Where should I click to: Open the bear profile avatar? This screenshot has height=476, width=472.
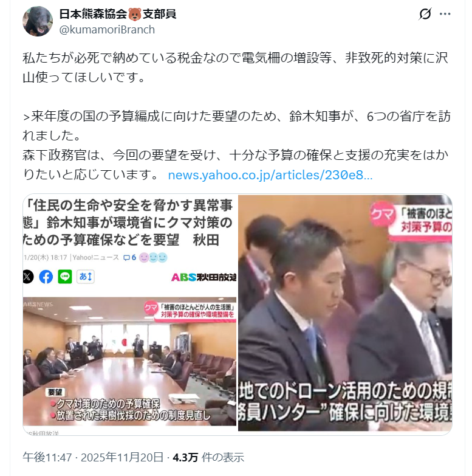pos(38,21)
